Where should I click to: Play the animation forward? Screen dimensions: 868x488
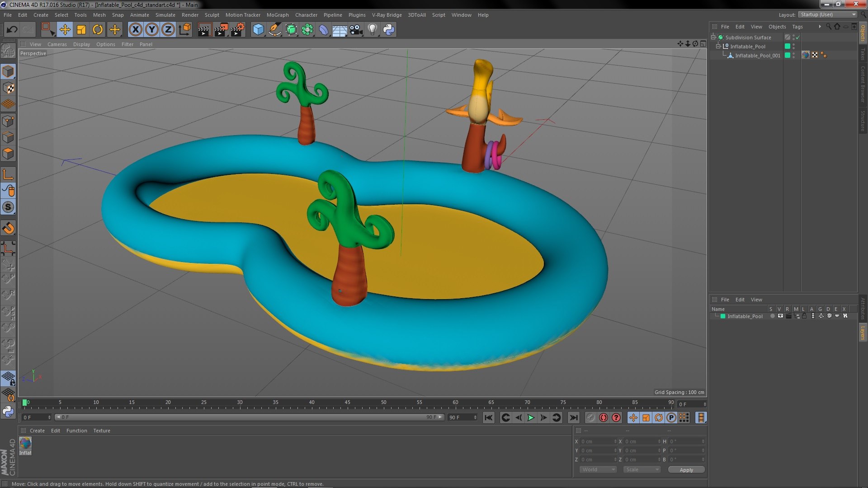[531, 418]
